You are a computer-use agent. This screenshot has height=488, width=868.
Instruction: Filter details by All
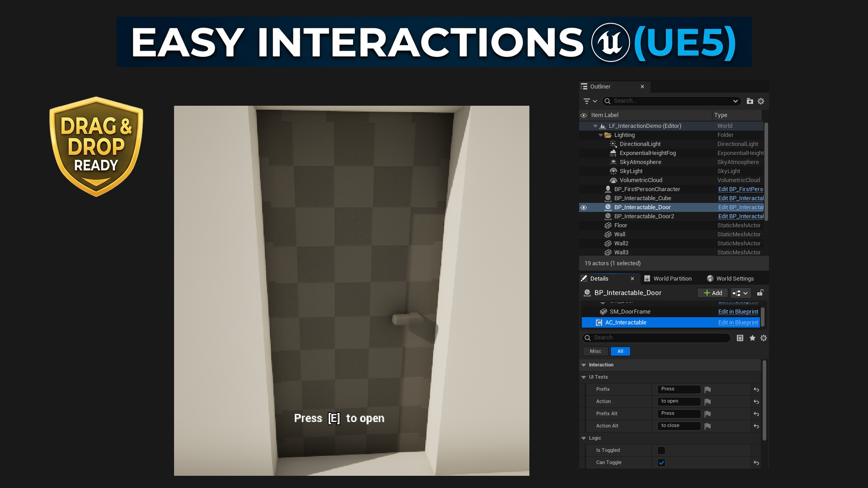620,352
